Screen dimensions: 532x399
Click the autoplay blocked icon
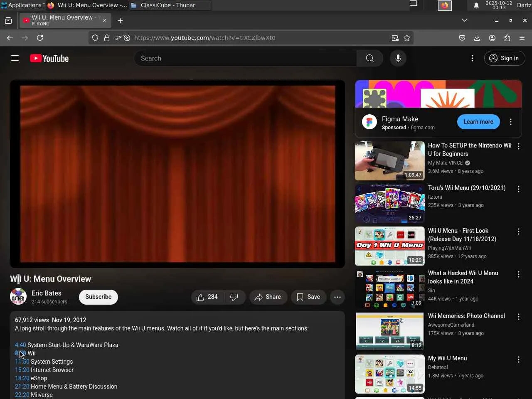[x=127, y=38]
